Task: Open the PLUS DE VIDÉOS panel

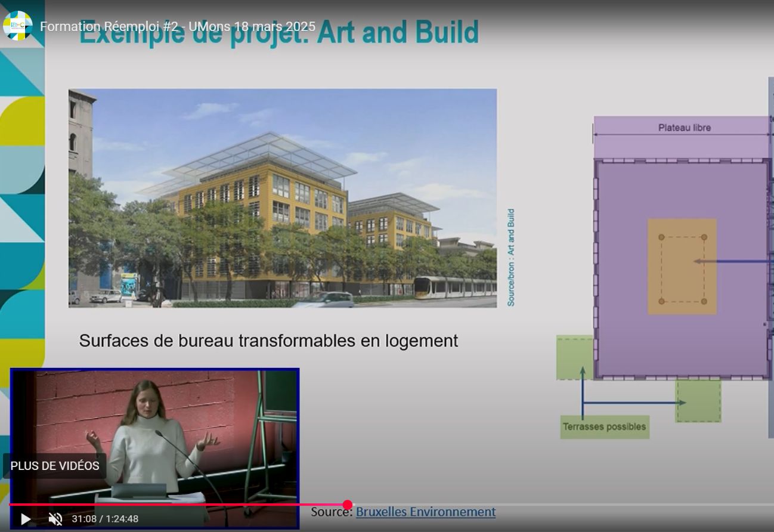Action: tap(55, 466)
